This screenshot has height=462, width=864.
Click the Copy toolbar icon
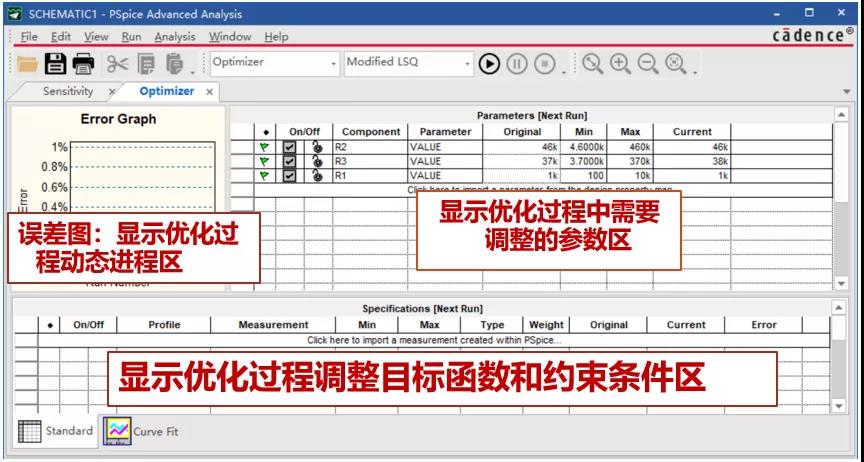click(146, 64)
